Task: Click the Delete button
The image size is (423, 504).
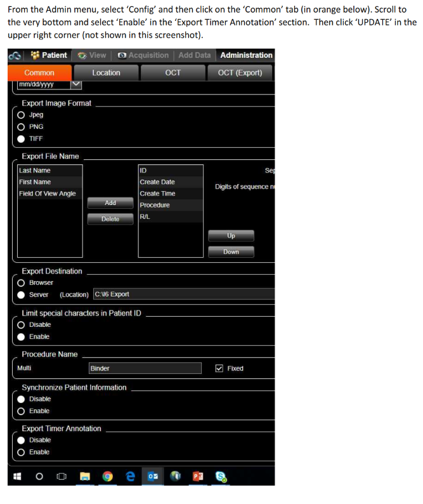Action: click(110, 219)
